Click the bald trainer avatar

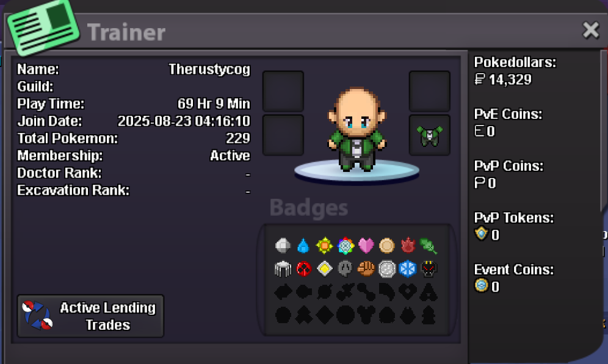coord(356,130)
